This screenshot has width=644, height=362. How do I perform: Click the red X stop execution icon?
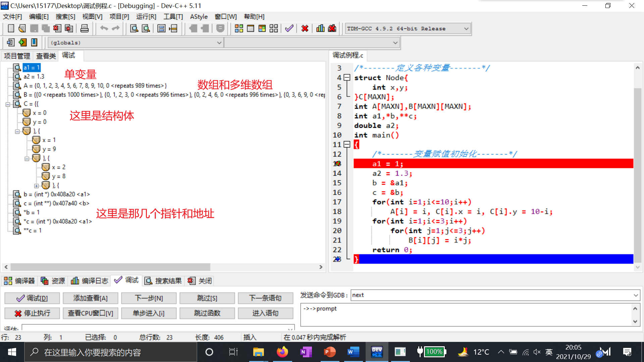tap(305, 28)
